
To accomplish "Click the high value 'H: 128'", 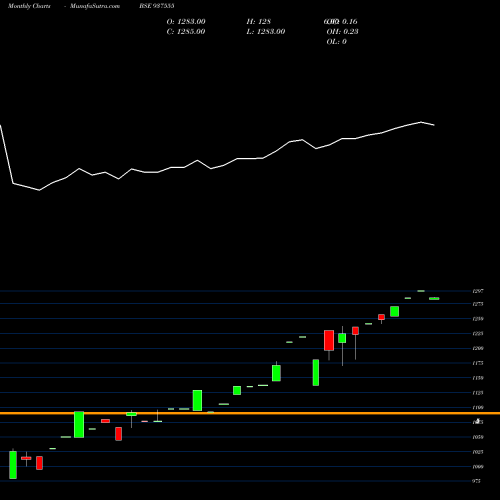I will point(259,22).
